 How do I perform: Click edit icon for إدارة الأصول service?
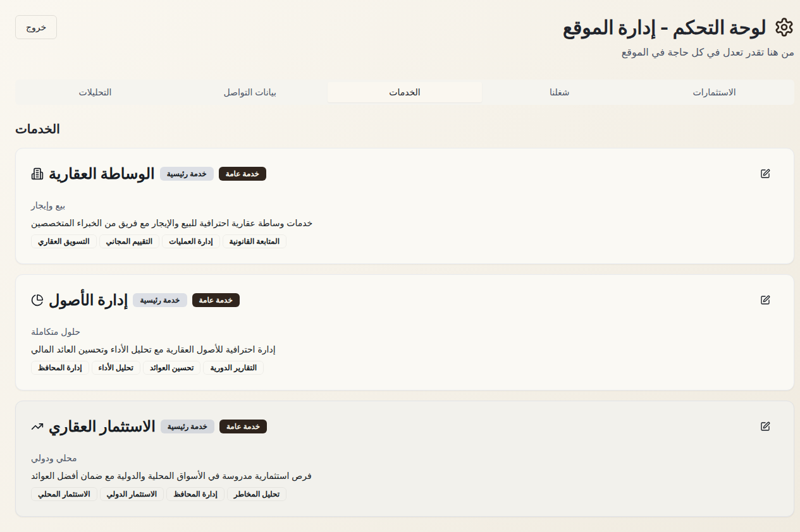pos(765,300)
